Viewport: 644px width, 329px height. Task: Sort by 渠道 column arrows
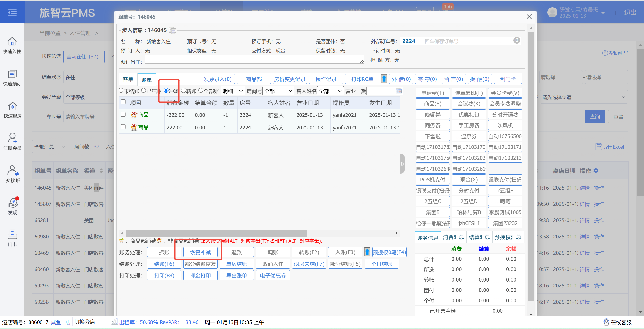pyautogui.click(x=101, y=171)
